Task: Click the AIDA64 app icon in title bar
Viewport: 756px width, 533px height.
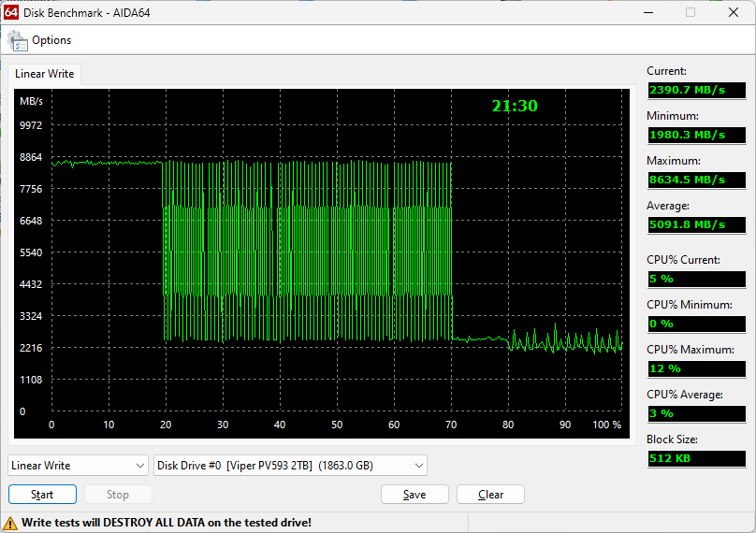Action: tap(10, 12)
